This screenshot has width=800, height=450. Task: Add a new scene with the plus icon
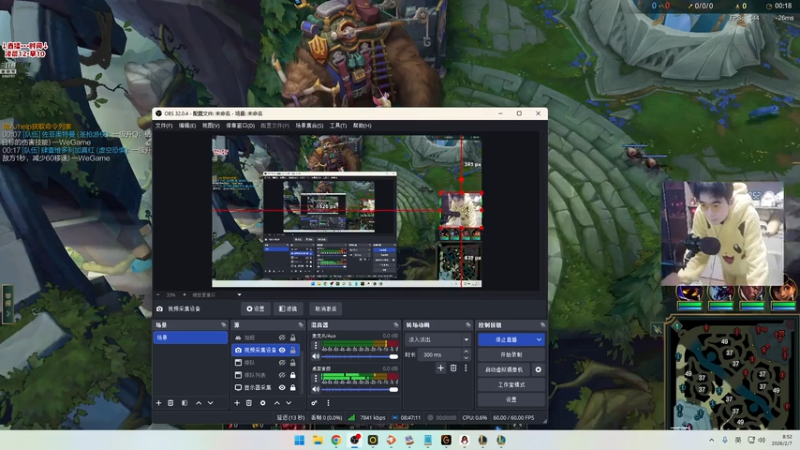click(x=159, y=403)
